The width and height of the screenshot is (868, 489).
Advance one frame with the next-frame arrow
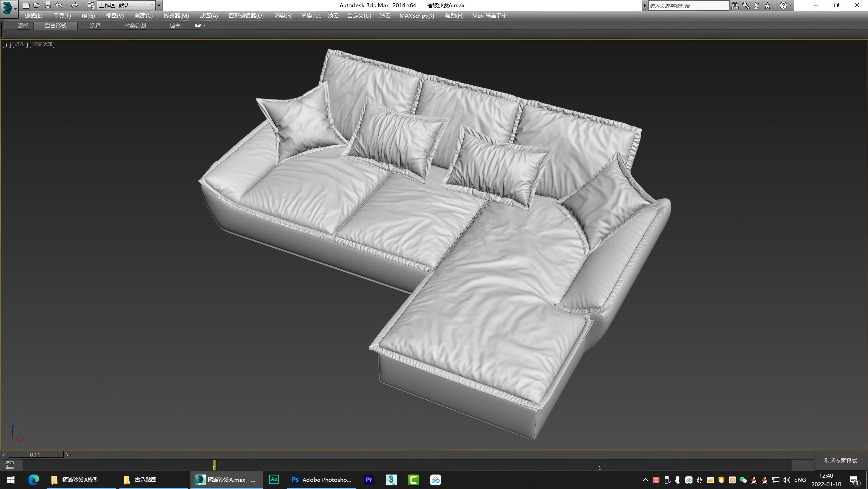coord(67,454)
